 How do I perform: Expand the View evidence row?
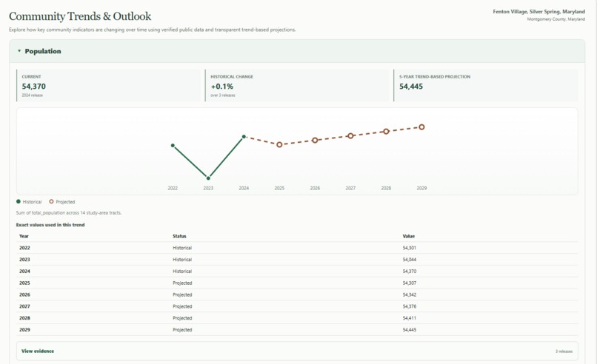[297, 351]
